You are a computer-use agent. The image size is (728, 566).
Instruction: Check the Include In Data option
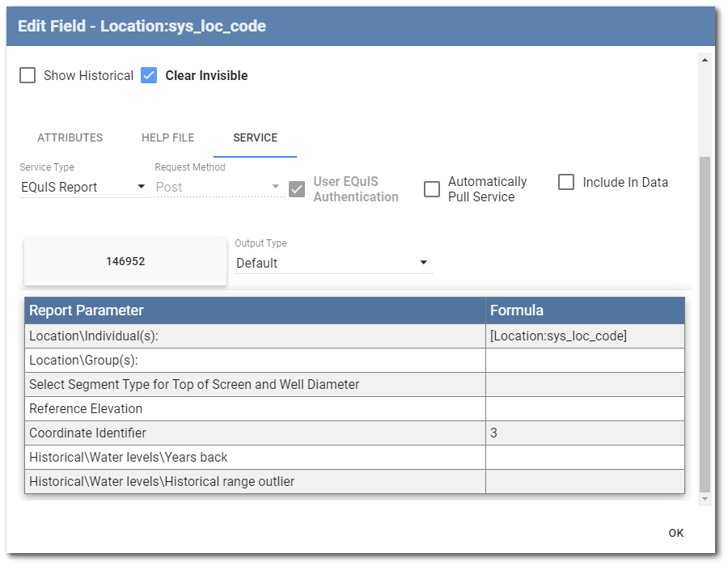pos(566,182)
